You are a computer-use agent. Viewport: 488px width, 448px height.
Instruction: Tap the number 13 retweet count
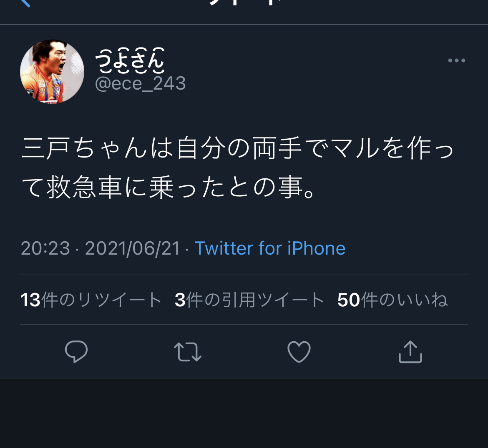click(x=30, y=300)
